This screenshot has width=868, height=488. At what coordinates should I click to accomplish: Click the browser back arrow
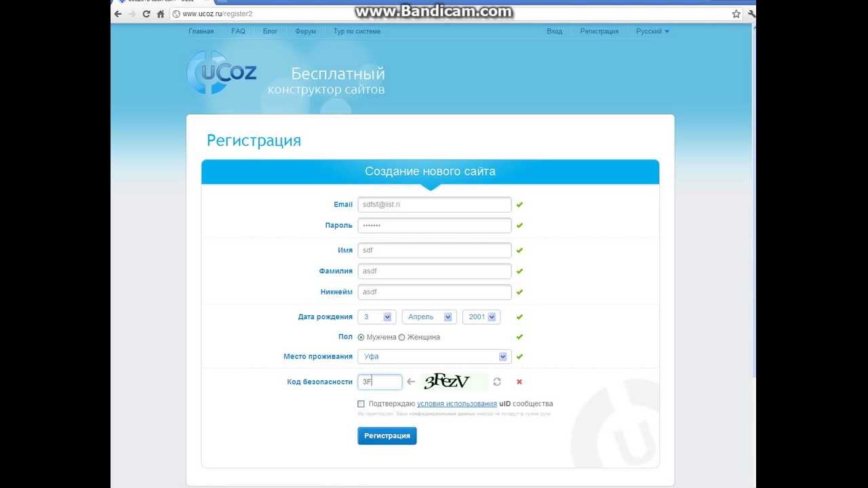[118, 14]
